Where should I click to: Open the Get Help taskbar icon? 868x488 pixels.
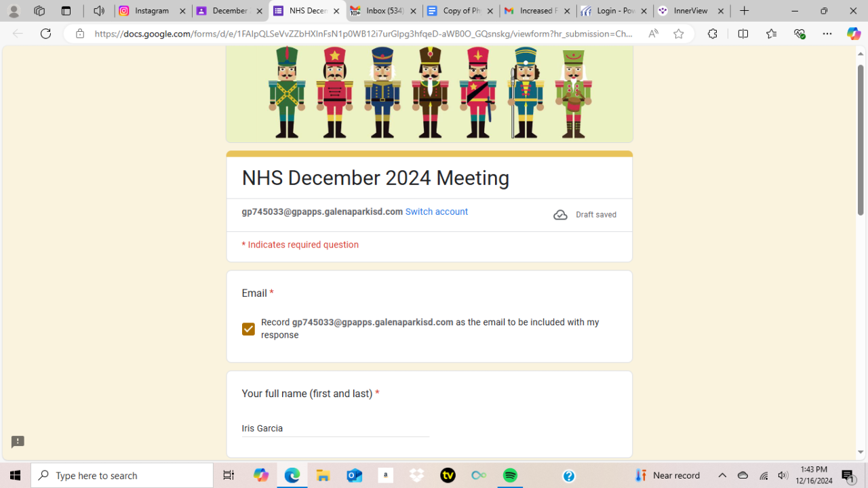(x=569, y=476)
